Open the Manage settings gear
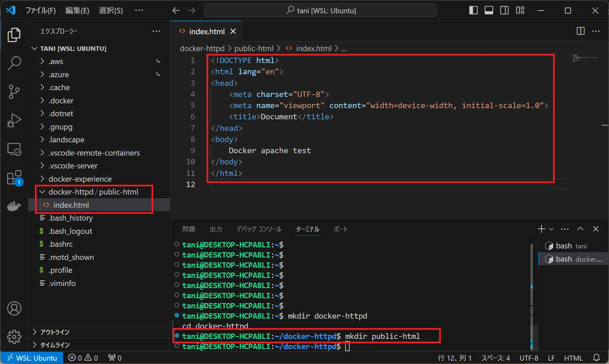This screenshot has height=364, width=609. coord(14,337)
